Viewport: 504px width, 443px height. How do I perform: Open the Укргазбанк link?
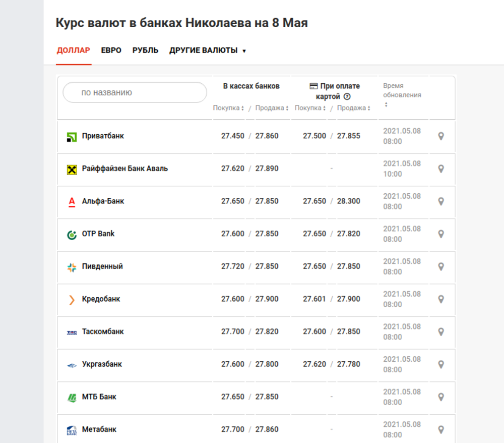pyautogui.click(x=102, y=364)
